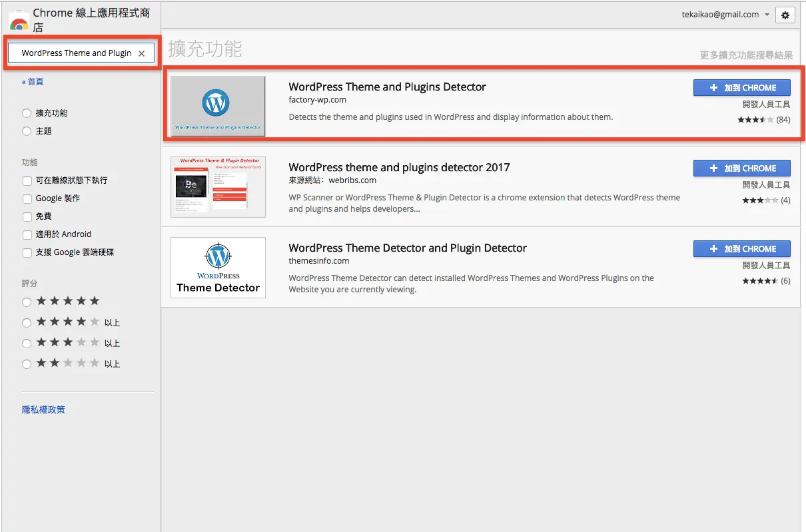The width and height of the screenshot is (806, 532).
Task: Open the webribs.com extension thumbnail
Action: click(218, 187)
